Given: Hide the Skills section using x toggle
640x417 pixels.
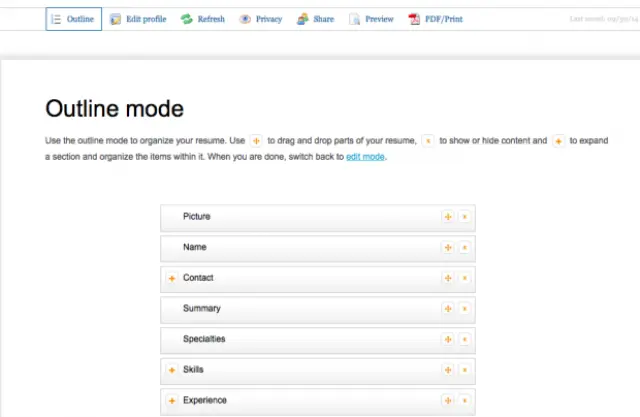Looking at the screenshot, I should coord(464,371).
